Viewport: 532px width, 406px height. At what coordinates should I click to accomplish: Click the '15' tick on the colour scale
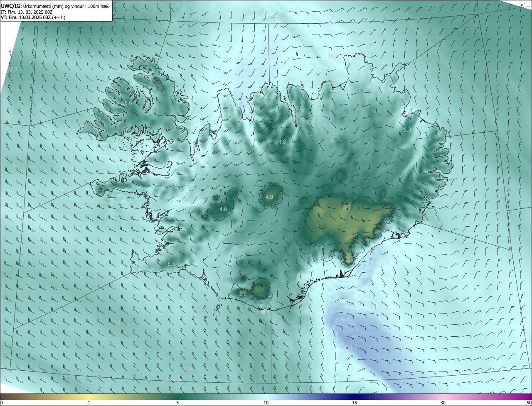pyautogui.click(x=355, y=403)
